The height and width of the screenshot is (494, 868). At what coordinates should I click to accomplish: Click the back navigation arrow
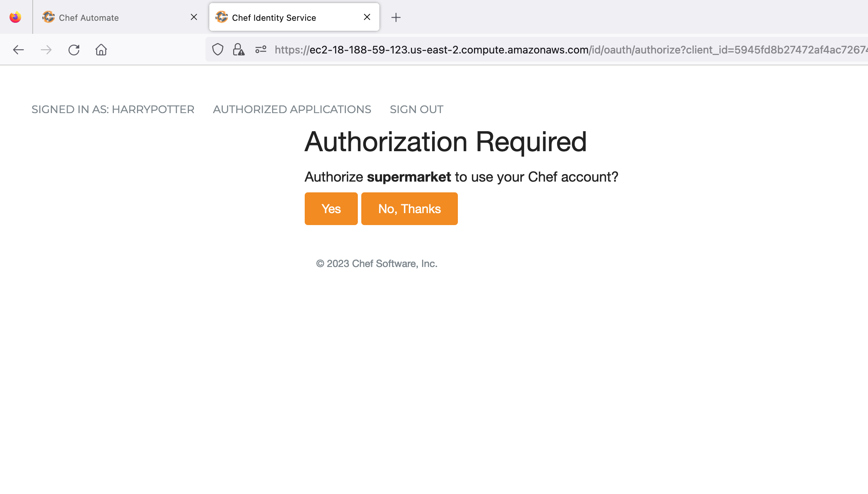point(18,50)
